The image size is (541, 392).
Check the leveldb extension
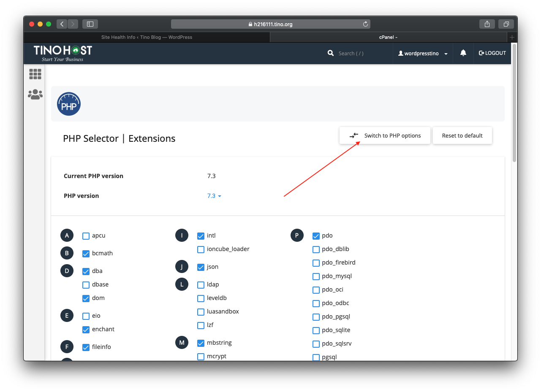tap(201, 298)
